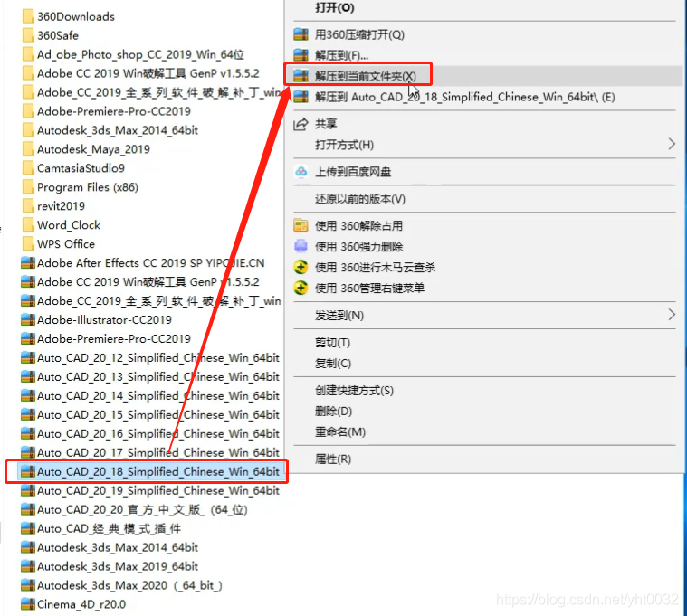Choose 解压到当前文件夹(X) from context menu
The width and height of the screenshot is (687, 616).
(366, 76)
